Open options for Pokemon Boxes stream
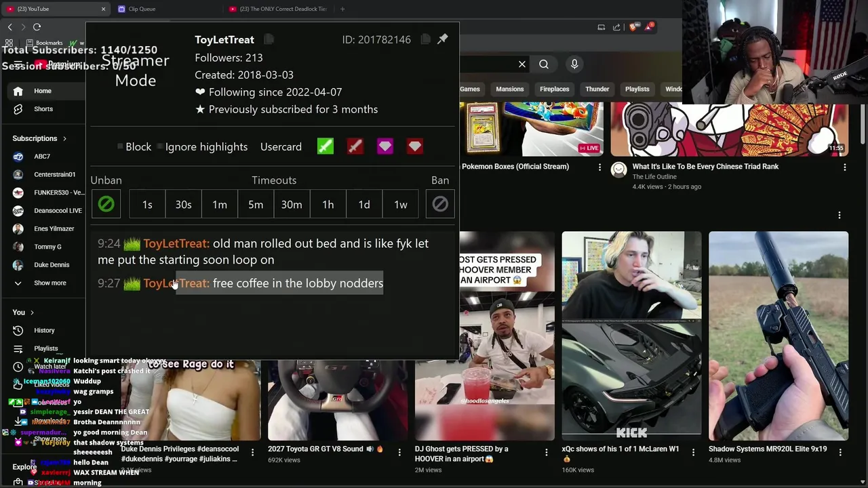 coord(599,167)
